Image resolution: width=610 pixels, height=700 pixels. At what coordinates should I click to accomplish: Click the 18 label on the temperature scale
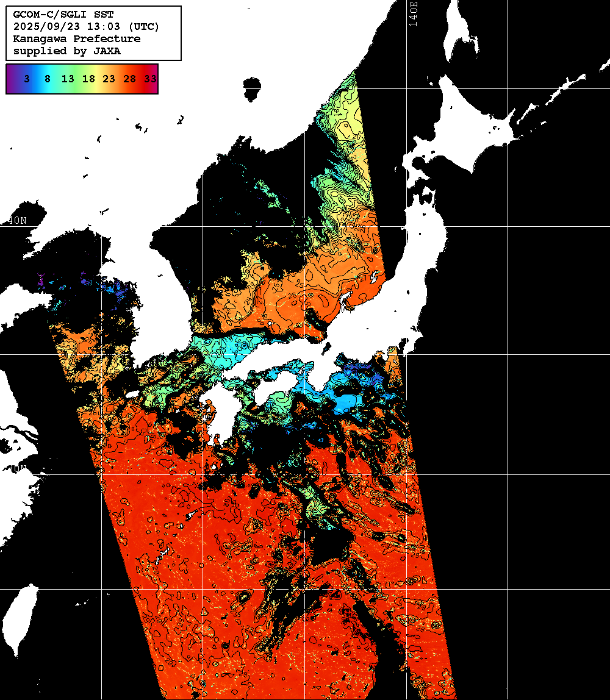tap(88, 79)
